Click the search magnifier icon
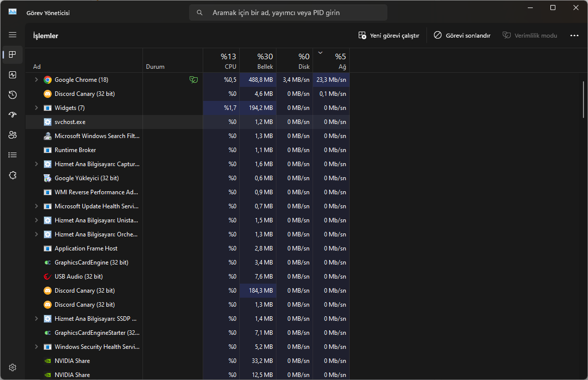 [200, 13]
